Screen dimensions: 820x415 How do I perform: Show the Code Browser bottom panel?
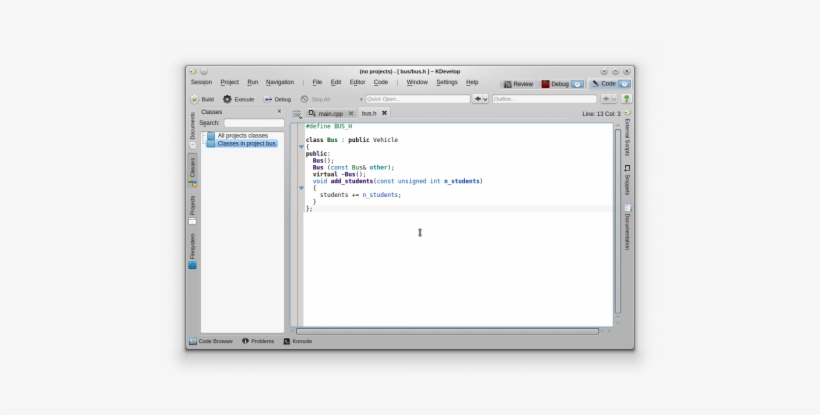click(x=211, y=341)
